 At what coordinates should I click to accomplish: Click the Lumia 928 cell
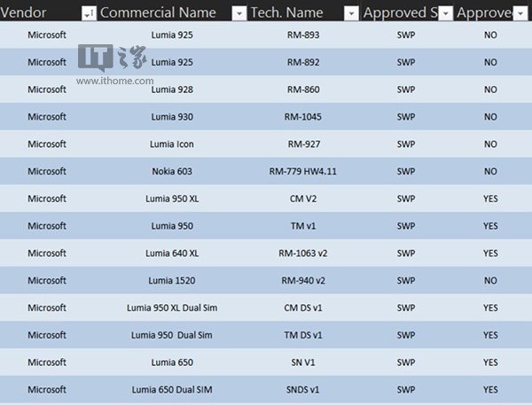[172, 90]
